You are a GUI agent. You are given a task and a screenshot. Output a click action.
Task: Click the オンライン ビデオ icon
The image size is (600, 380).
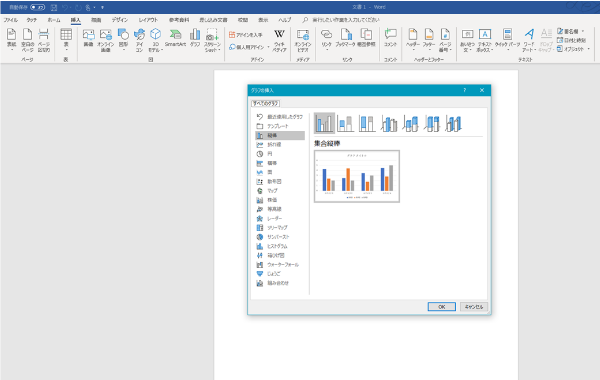303,40
